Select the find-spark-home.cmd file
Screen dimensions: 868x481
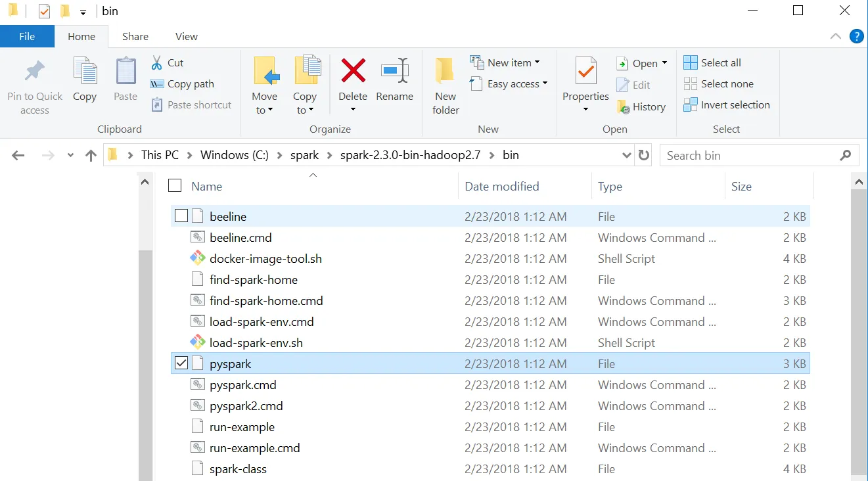[490, 301]
